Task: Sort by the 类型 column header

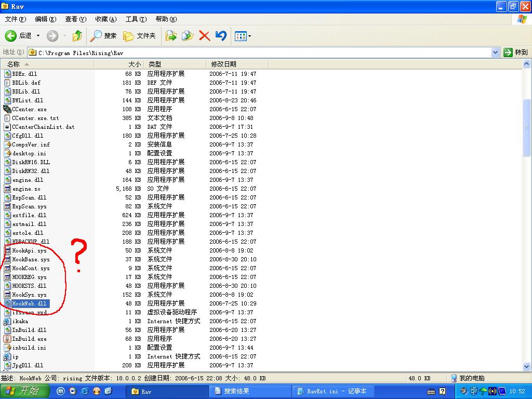Action: pos(175,64)
